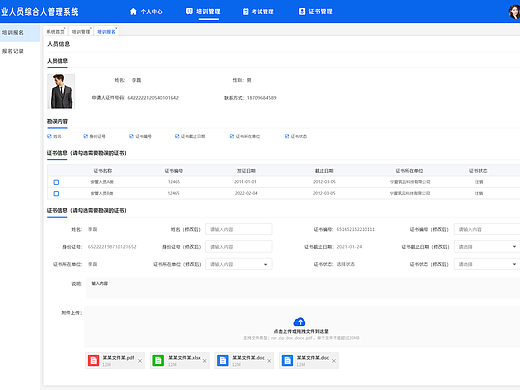Click the home icon beside 个人中心

tap(133, 12)
